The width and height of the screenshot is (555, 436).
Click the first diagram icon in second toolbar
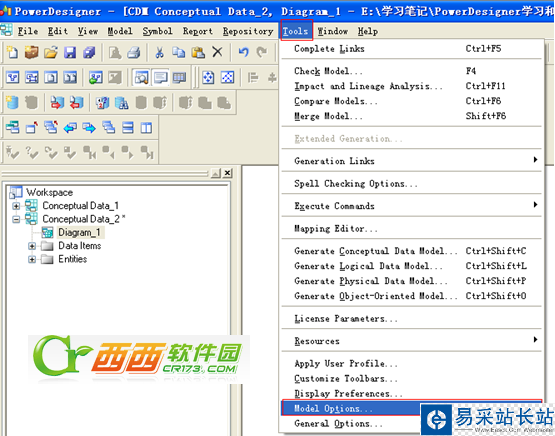click(13, 78)
